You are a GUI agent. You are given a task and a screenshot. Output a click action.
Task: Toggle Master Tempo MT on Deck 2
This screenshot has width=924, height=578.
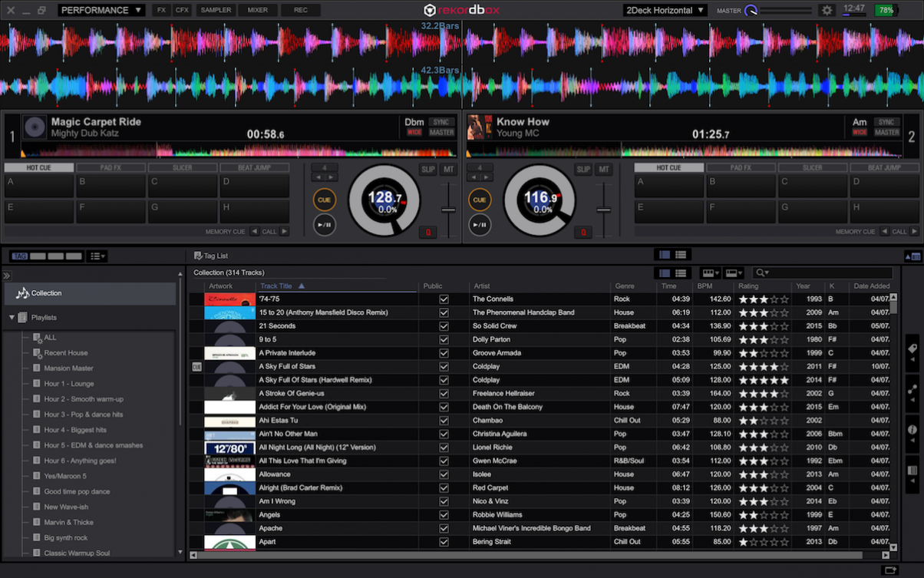(605, 170)
